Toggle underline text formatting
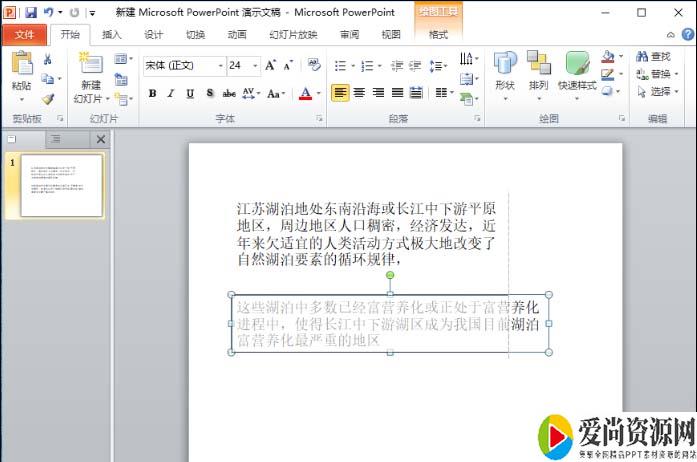Viewport: 697px width, 462px height. [190, 94]
